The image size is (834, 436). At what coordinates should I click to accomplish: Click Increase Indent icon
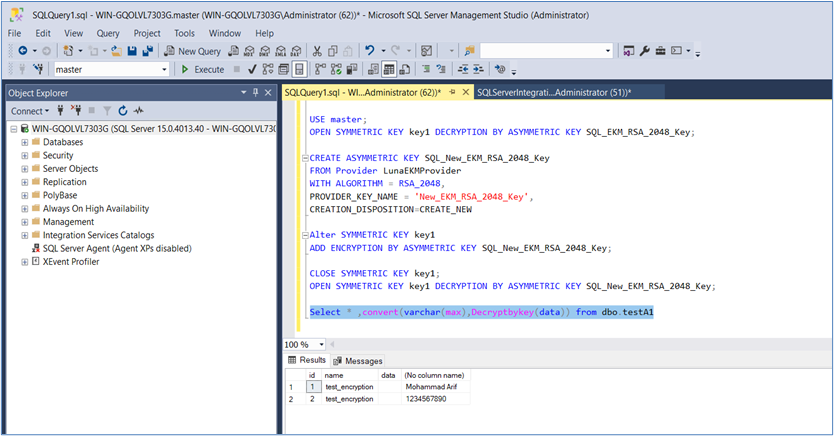click(x=478, y=69)
